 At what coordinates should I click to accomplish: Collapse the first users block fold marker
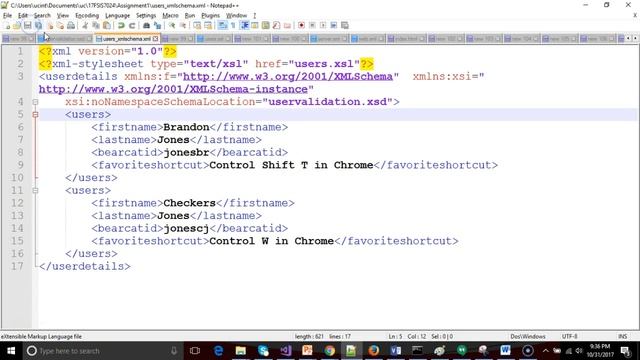(x=36, y=115)
